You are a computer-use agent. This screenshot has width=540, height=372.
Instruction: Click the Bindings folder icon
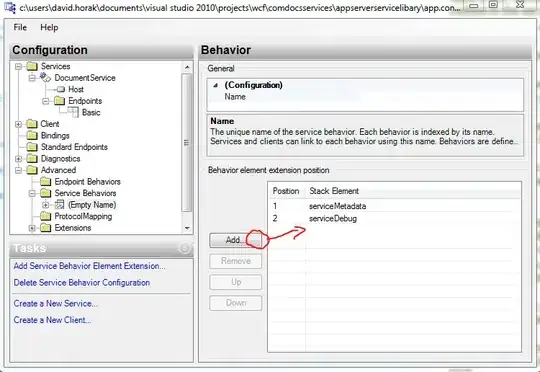point(32,135)
